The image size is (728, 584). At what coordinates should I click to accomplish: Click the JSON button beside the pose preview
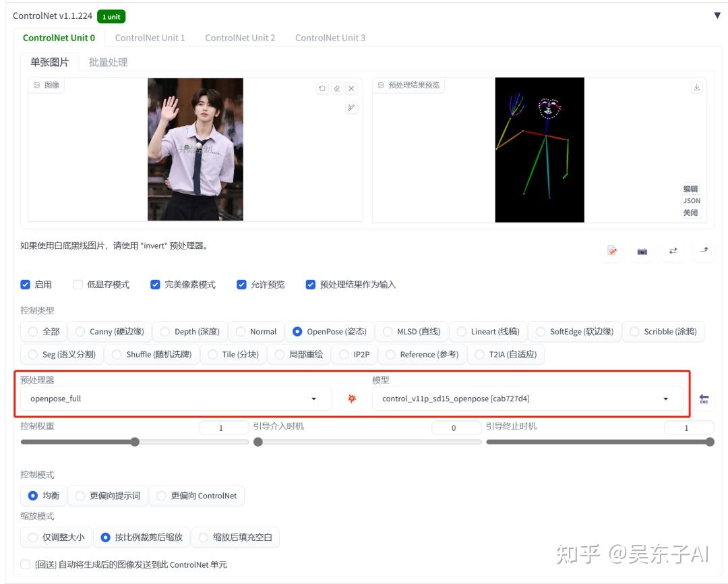691,200
